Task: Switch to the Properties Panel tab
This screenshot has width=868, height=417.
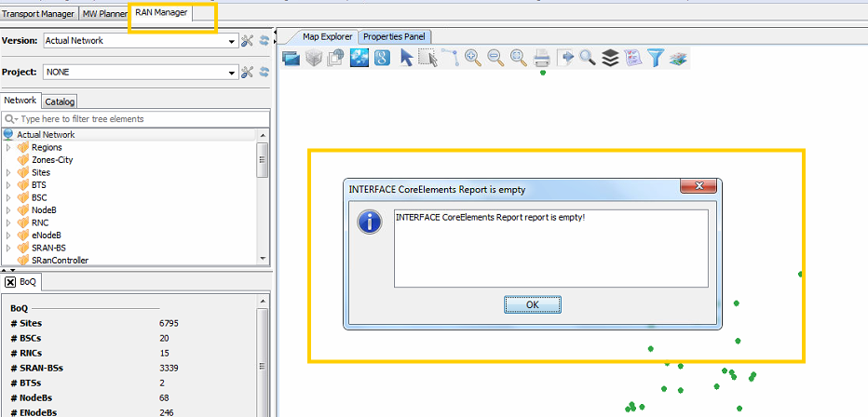Action: pyautogui.click(x=394, y=36)
